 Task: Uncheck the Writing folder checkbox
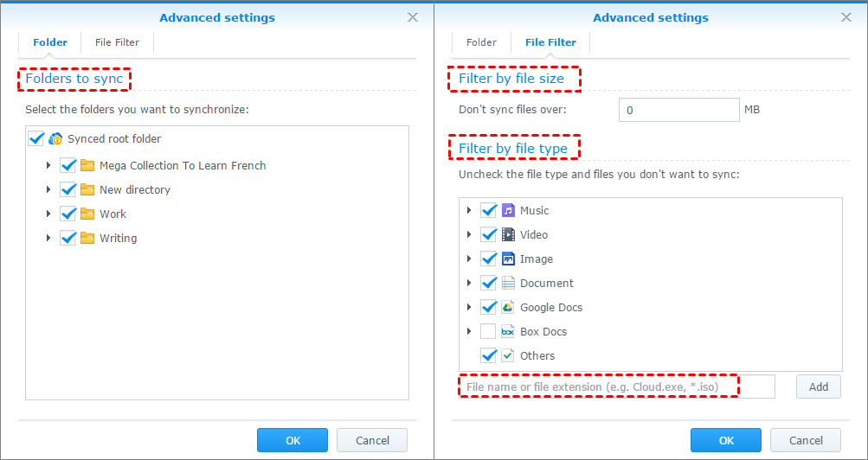coord(68,238)
